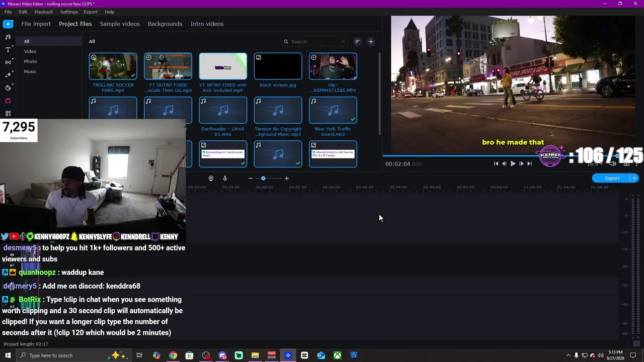Select the YT INTRO FIXED clip thumbnail
644x362 pixels.
[x=223, y=66]
